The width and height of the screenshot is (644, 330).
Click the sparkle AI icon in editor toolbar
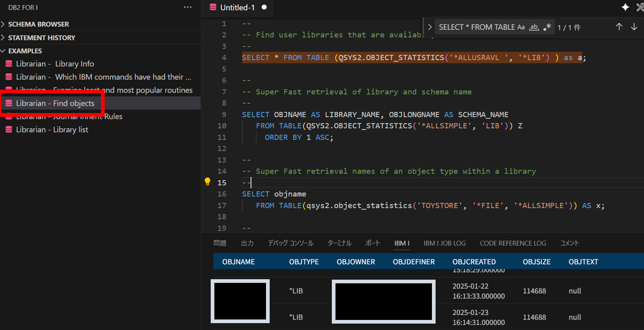pyautogui.click(x=625, y=7)
